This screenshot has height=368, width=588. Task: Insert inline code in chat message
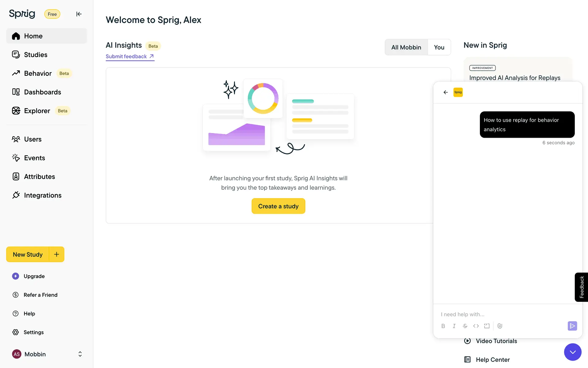point(476,326)
